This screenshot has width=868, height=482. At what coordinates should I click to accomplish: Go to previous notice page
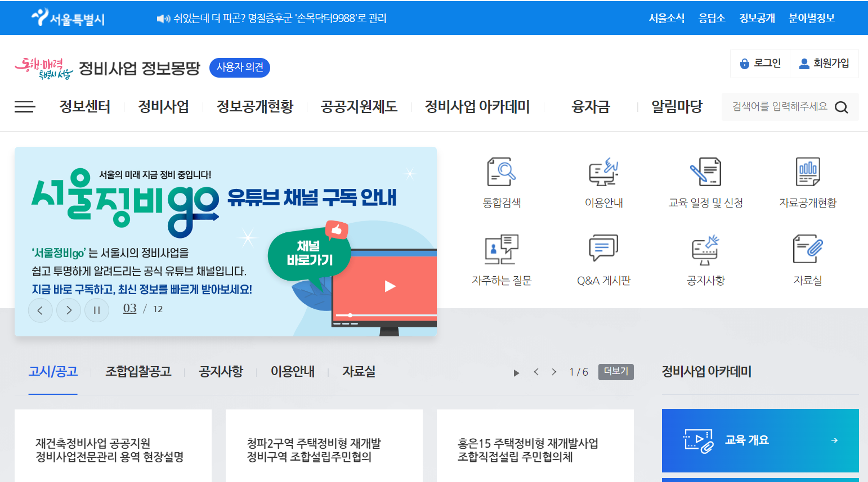536,372
